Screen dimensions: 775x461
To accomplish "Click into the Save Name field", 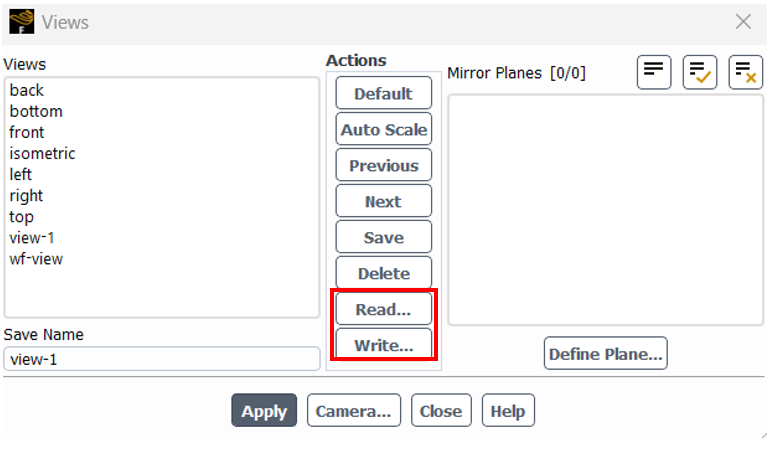I will (x=162, y=359).
